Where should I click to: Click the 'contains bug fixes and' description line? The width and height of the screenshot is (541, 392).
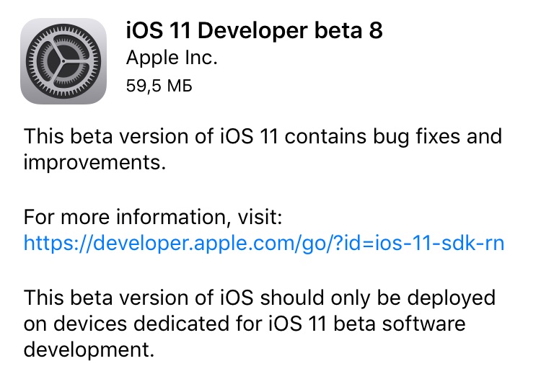[393, 136]
